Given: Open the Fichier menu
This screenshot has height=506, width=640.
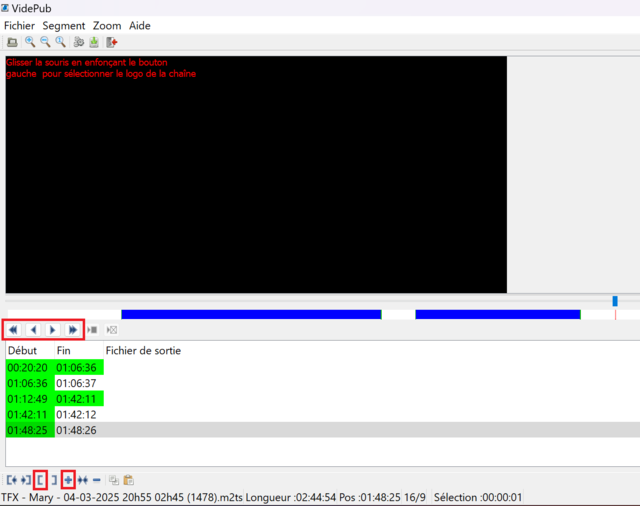Looking at the screenshot, I should (x=19, y=26).
